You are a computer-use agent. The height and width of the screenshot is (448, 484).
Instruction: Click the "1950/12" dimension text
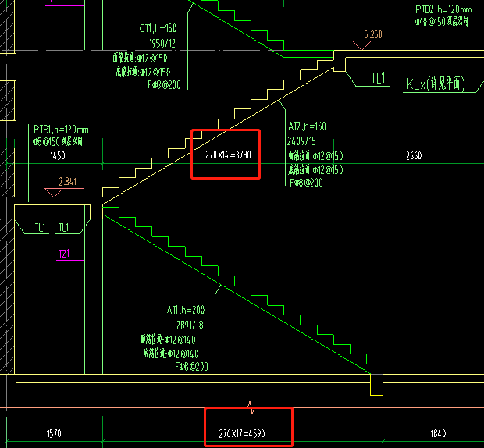coord(162,43)
